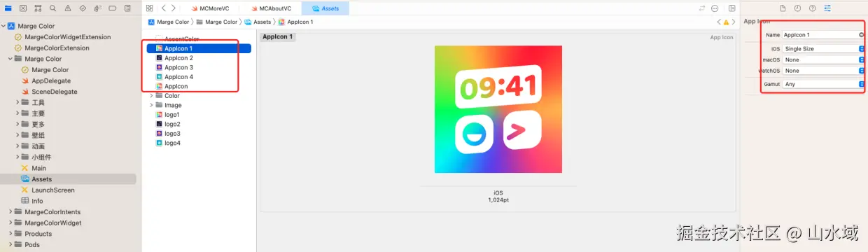Open the Info file in navigator

(x=37, y=201)
